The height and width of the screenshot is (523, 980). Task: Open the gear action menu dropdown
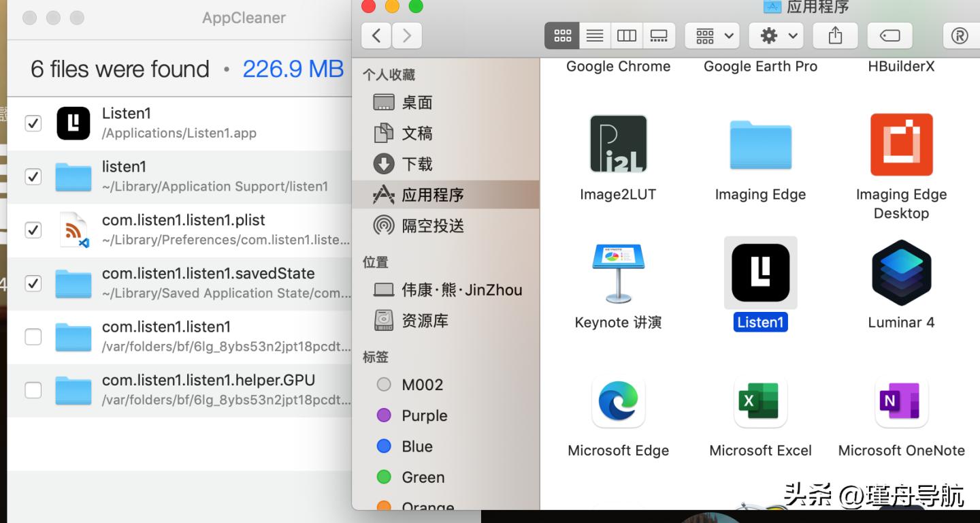pos(775,35)
